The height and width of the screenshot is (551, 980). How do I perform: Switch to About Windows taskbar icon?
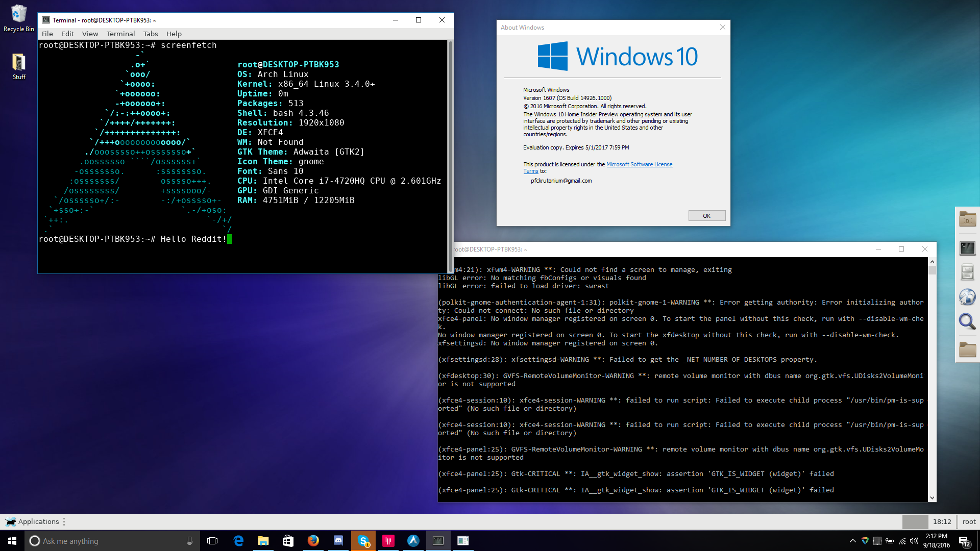463,541
